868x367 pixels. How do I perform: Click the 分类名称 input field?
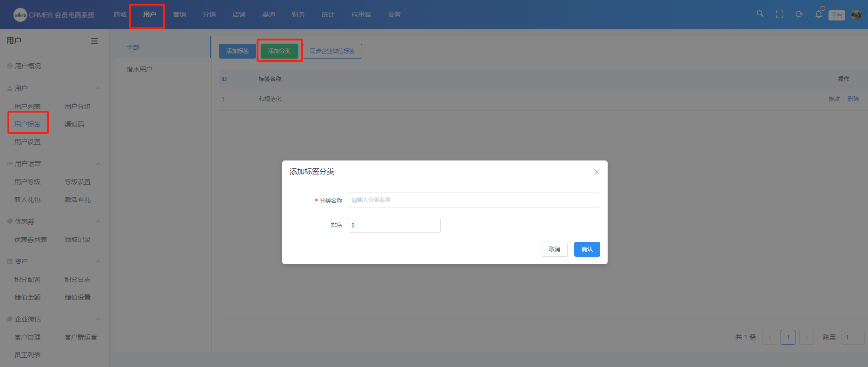tap(473, 200)
